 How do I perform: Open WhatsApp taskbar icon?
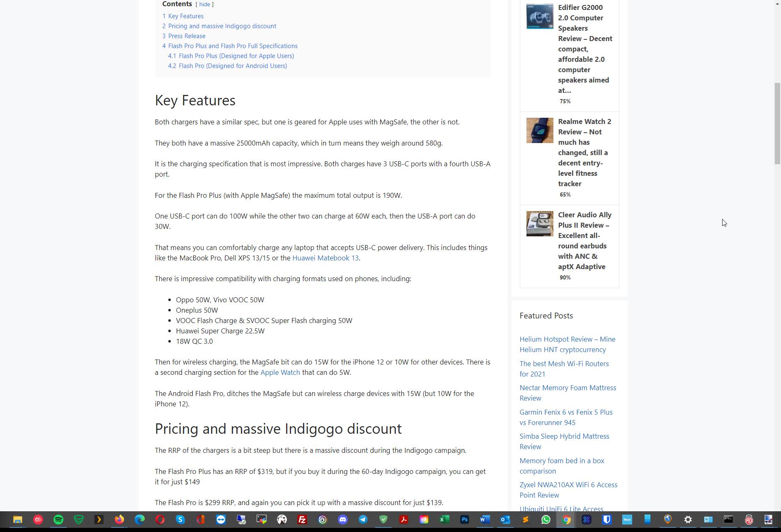(x=546, y=520)
